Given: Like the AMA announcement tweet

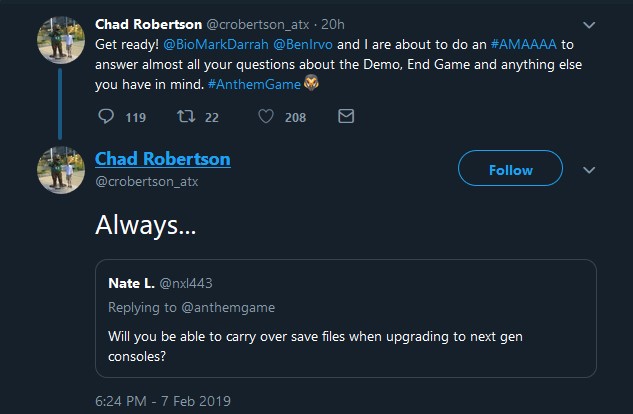Looking at the screenshot, I should [x=266, y=117].
